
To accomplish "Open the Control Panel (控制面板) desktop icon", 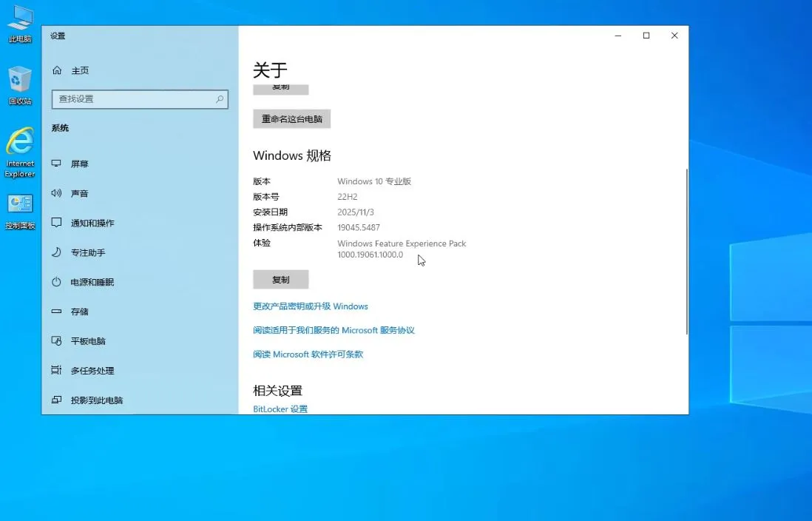I will pos(20,207).
